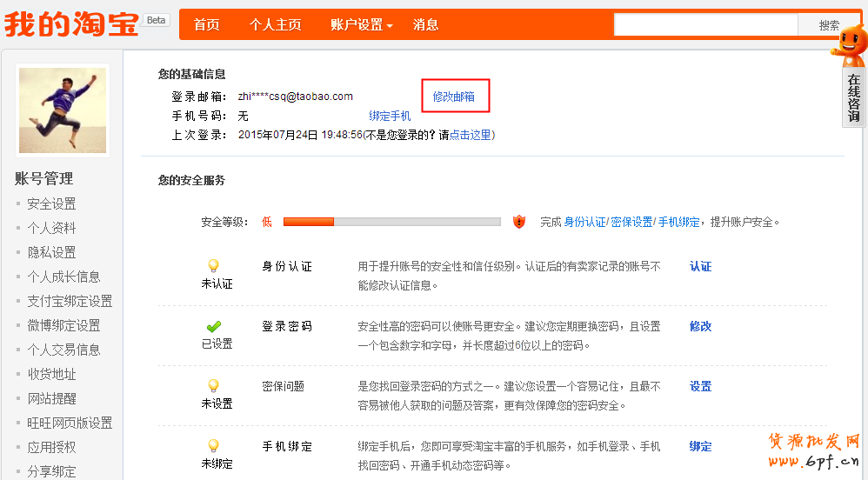Click the 修改邮箱 link
The height and width of the screenshot is (480, 868).
[454, 97]
